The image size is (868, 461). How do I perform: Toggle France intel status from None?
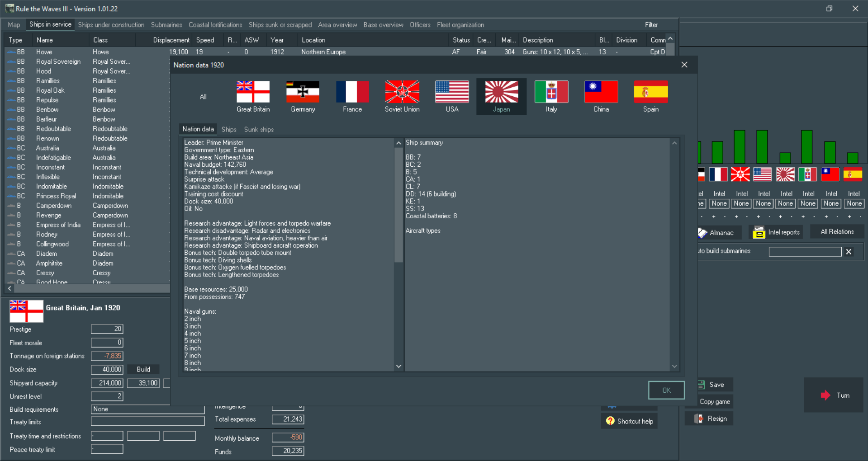coord(719,203)
